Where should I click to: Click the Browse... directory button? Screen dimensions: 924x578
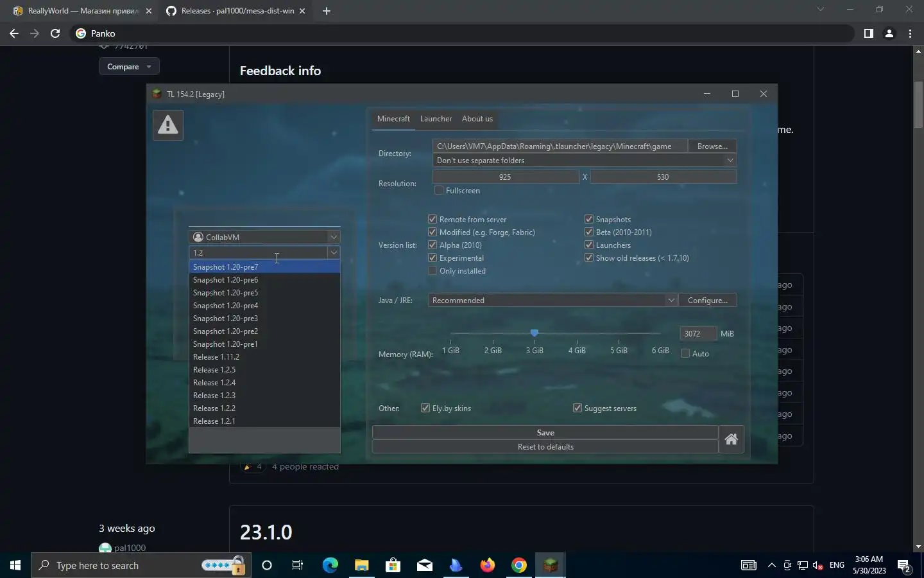pyautogui.click(x=712, y=146)
